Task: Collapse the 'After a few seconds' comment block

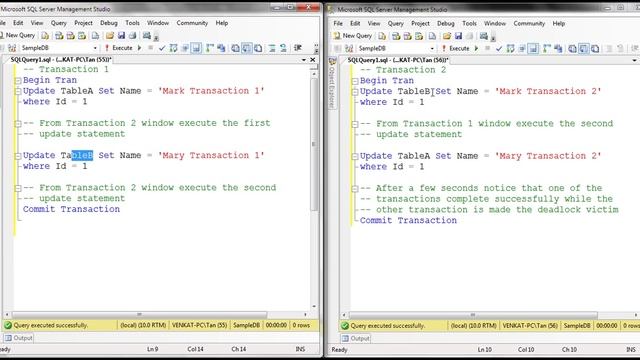Action: click(355, 189)
